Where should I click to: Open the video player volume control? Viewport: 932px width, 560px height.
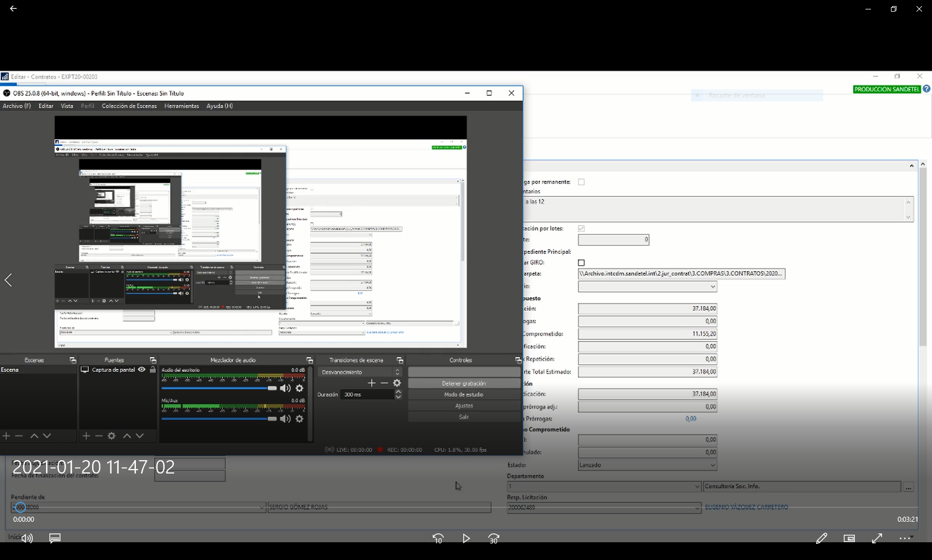pyautogui.click(x=27, y=538)
